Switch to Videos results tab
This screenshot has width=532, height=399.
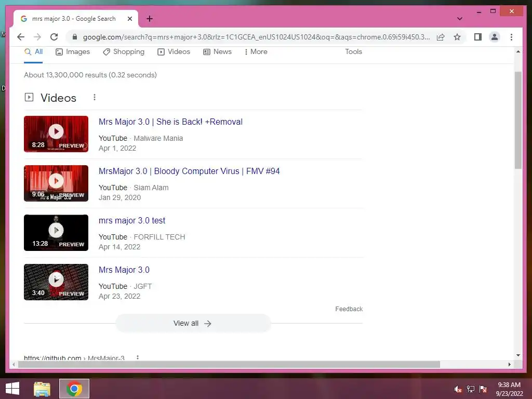pyautogui.click(x=174, y=52)
